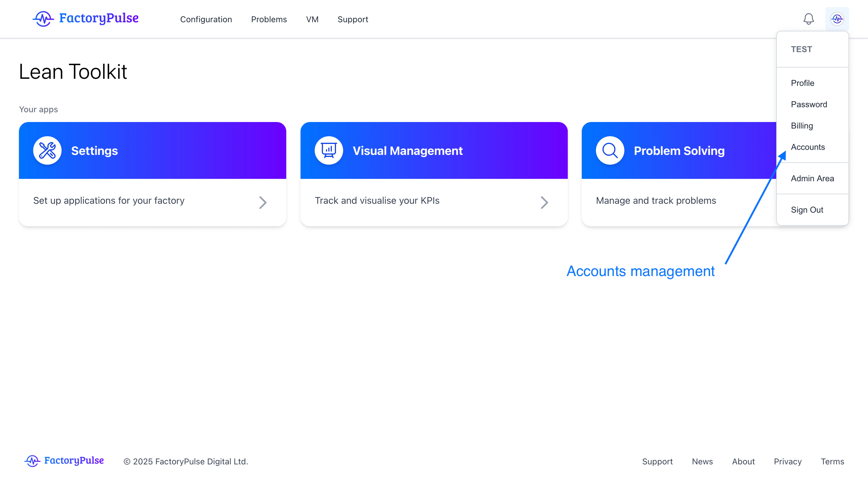This screenshot has width=868, height=478.
Task: Select Password in the user menu
Action: pyautogui.click(x=809, y=104)
